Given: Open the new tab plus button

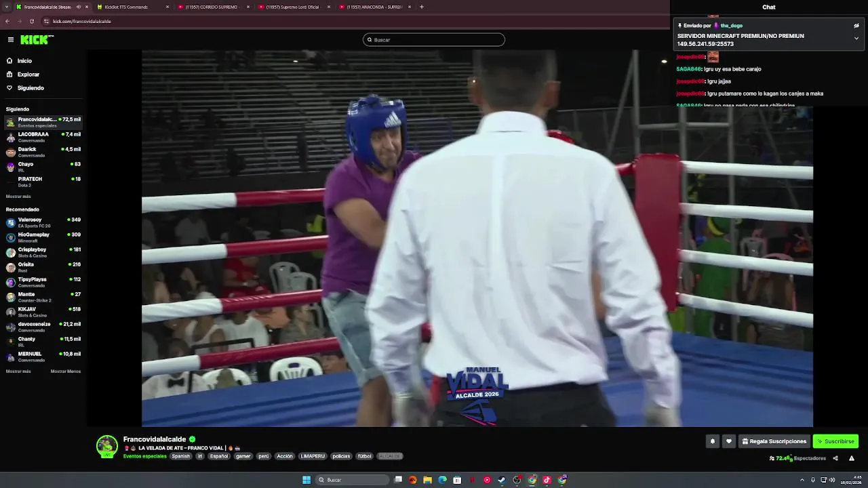Looking at the screenshot, I should 422,7.
